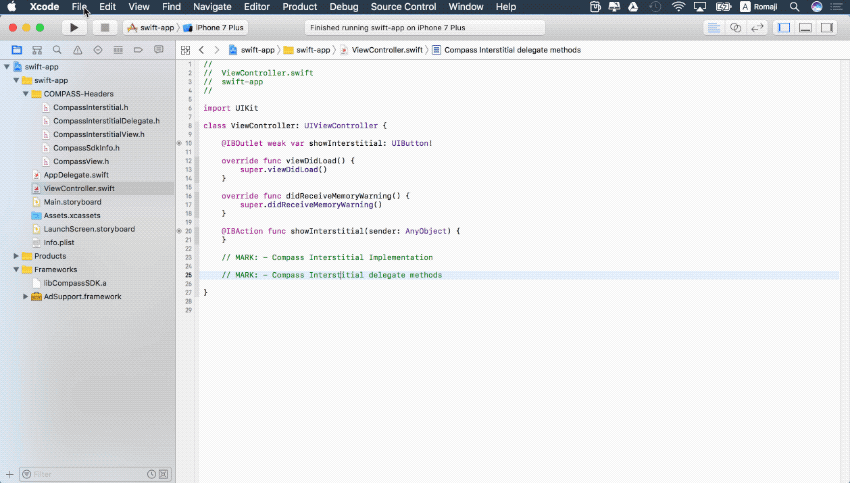
Task: Toggle the Debug area visibility
Action: [x=806, y=28]
